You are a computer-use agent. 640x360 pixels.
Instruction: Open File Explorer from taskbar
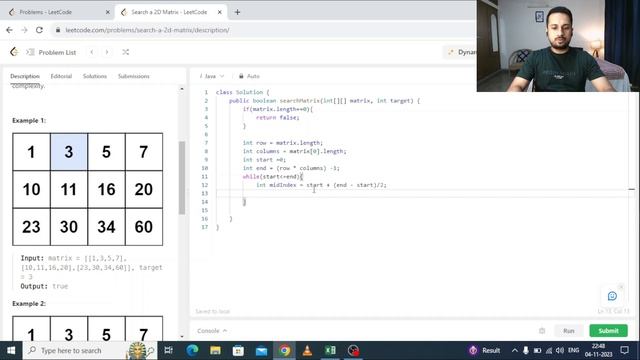point(216,351)
